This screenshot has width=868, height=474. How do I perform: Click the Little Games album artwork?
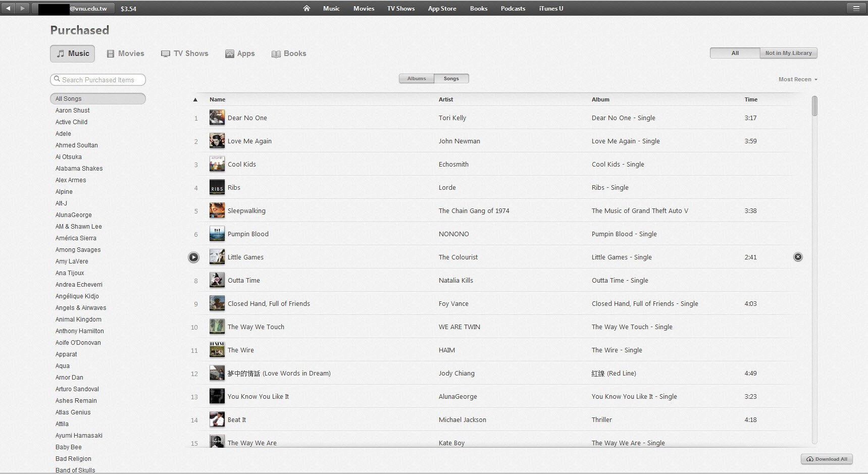[x=217, y=257]
